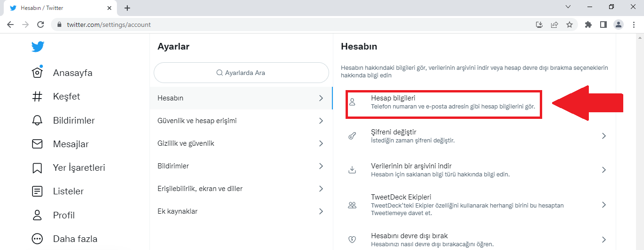Click Mesajlar label in sidebar
Viewport: 644px width, 250px height.
(x=71, y=144)
